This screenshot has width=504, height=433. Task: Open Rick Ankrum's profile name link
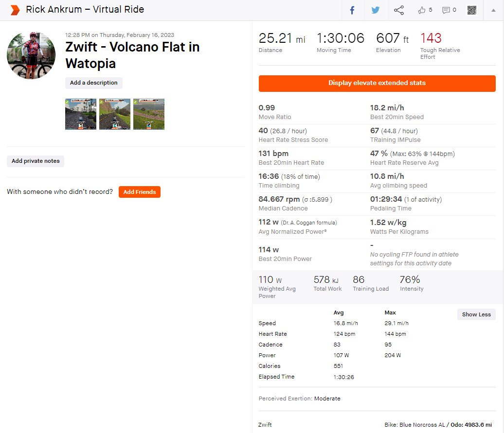[53, 10]
